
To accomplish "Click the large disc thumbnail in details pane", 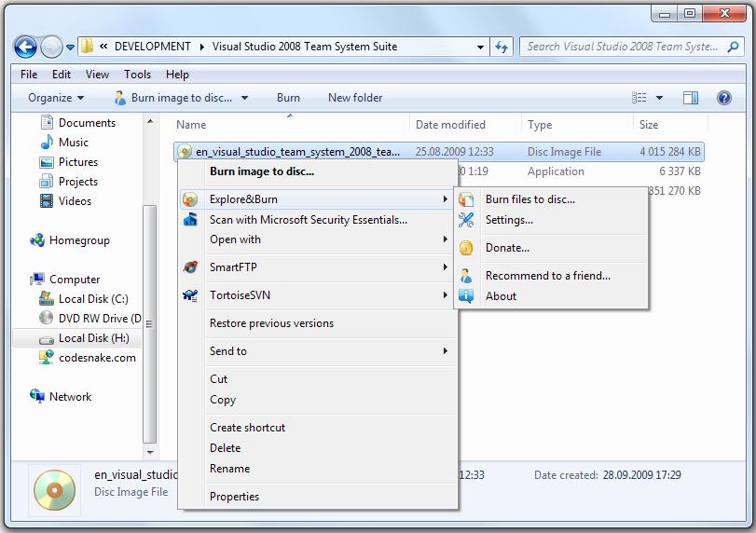I will pos(54,490).
